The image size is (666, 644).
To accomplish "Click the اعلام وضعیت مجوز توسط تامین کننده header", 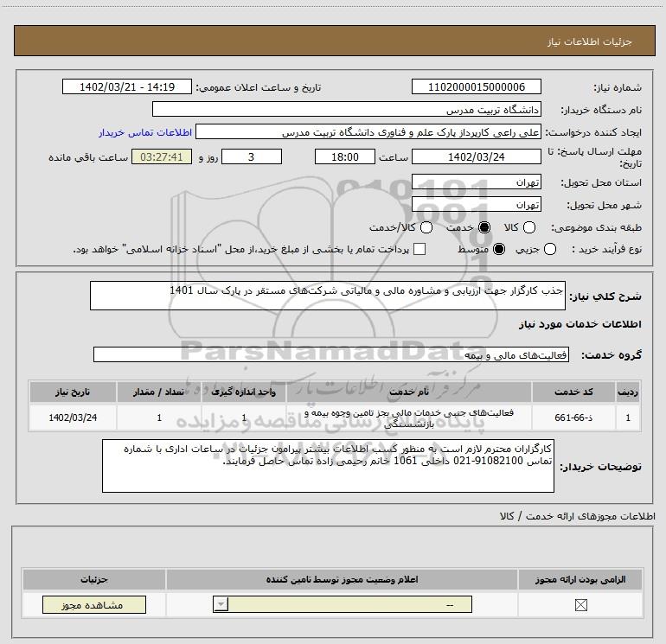I will (x=342, y=579).
